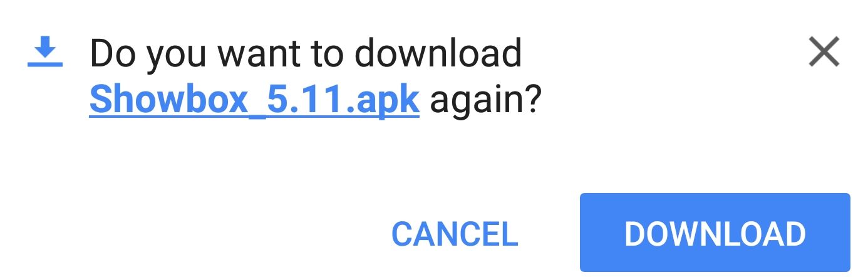868x277 pixels.
Task: Click the blue download arrow icon
Action: point(45,52)
